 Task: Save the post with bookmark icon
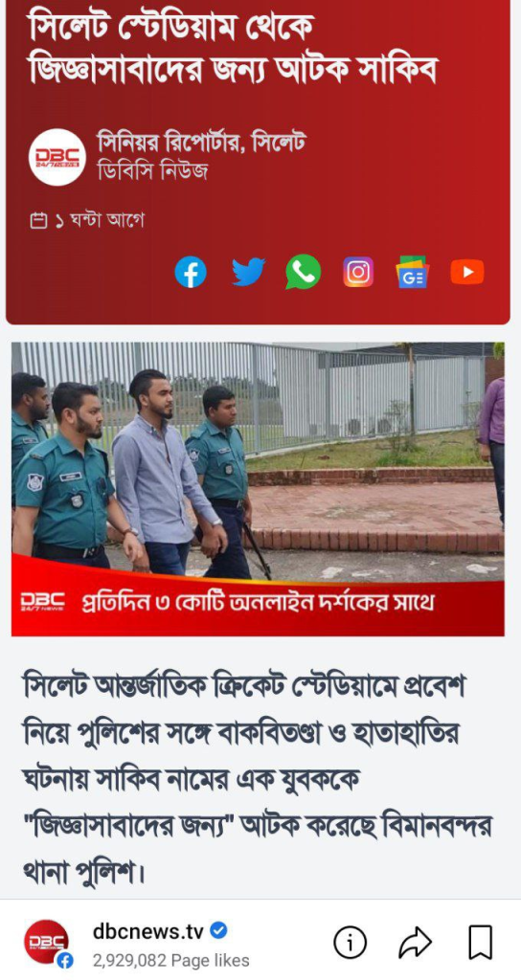[481, 943]
